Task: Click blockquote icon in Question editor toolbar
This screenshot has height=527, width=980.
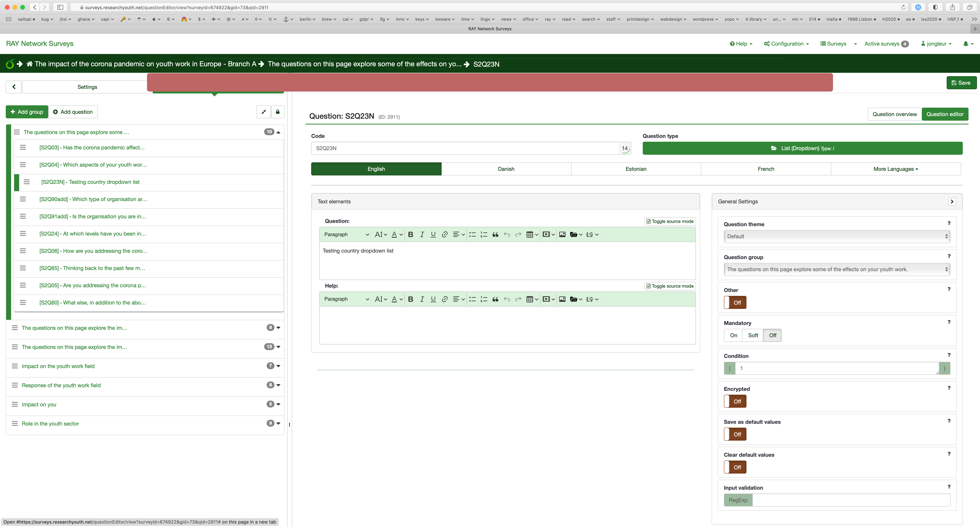Action: (x=495, y=234)
